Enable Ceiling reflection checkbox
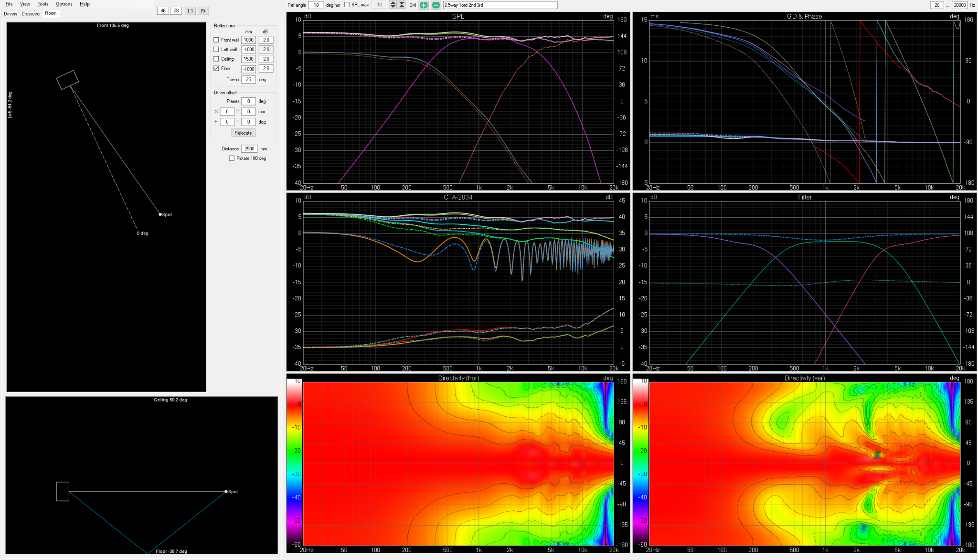The height and width of the screenshot is (560, 978). (x=216, y=59)
